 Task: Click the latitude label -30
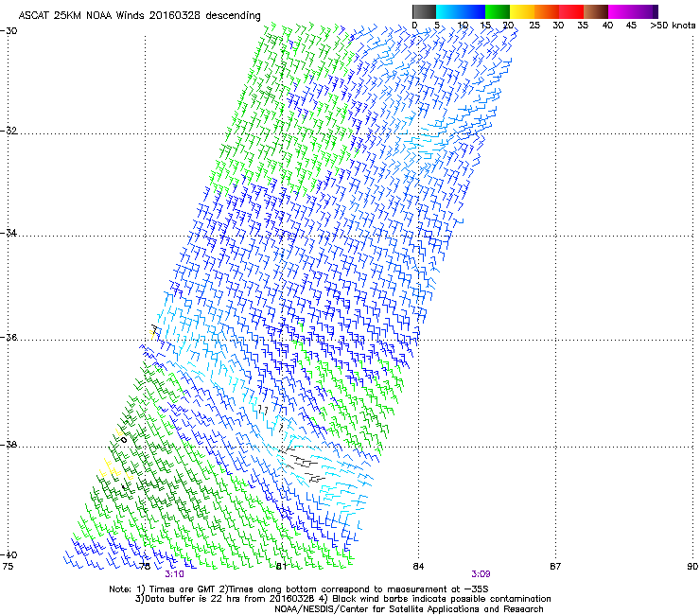tap(9, 31)
